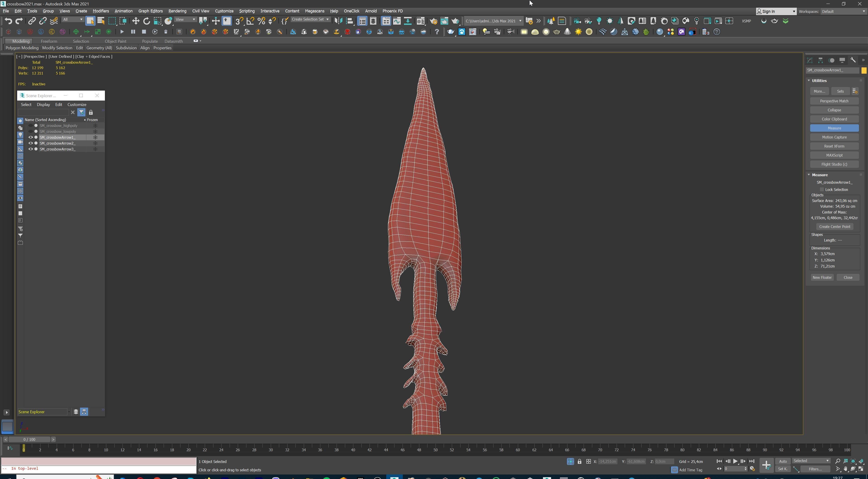Viewport: 868px width, 479px height.
Task: Clear Scene Explorer search with X icon
Action: point(73,113)
